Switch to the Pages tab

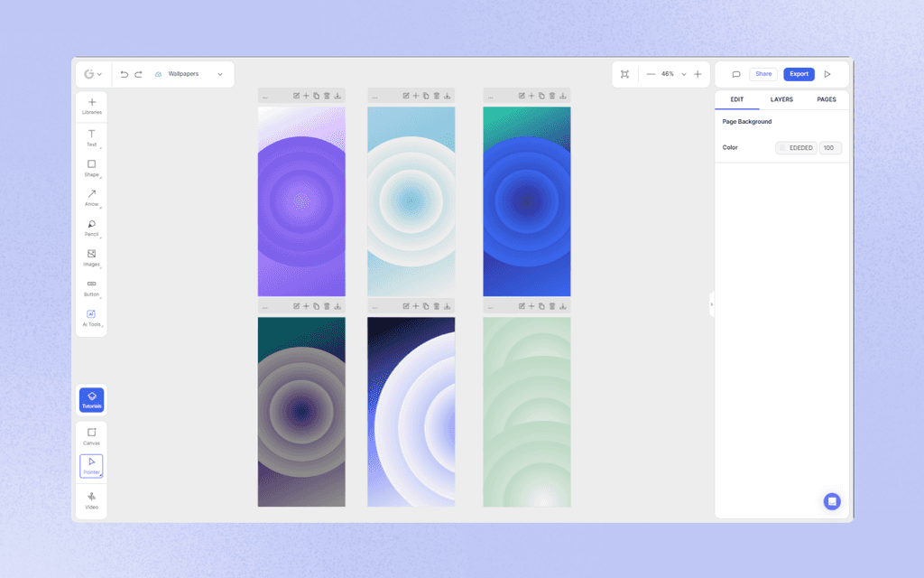(827, 99)
